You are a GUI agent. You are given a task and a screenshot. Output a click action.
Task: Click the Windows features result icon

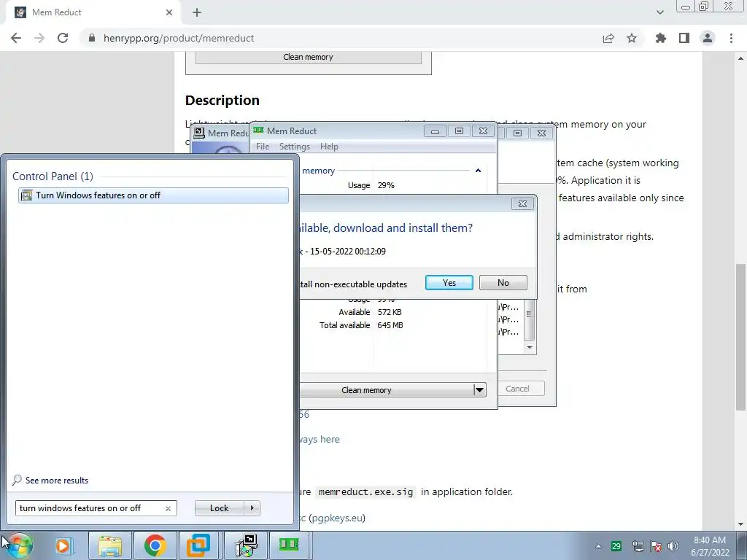[27, 195]
